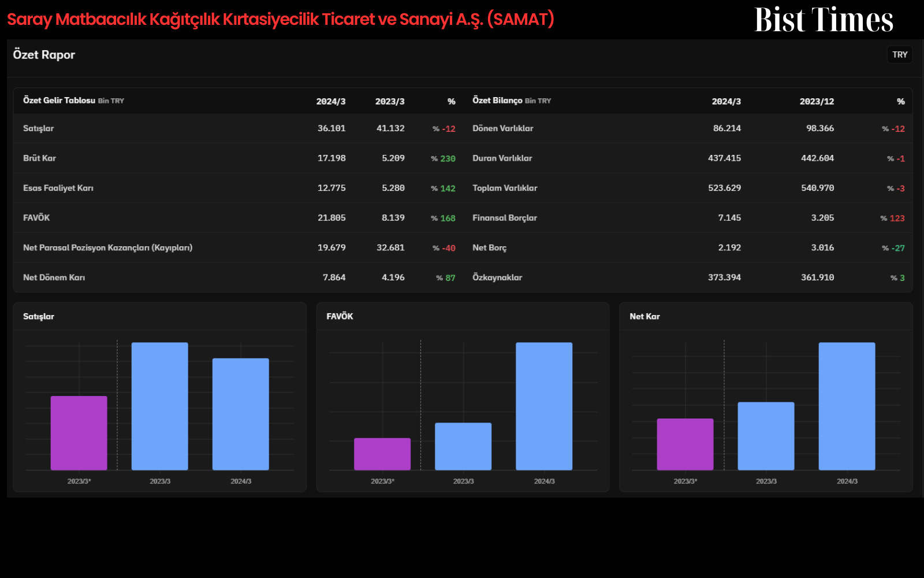The height and width of the screenshot is (578, 924).
Task: Select Esas Faaliyet Karı value 12.775
Action: coord(331,188)
